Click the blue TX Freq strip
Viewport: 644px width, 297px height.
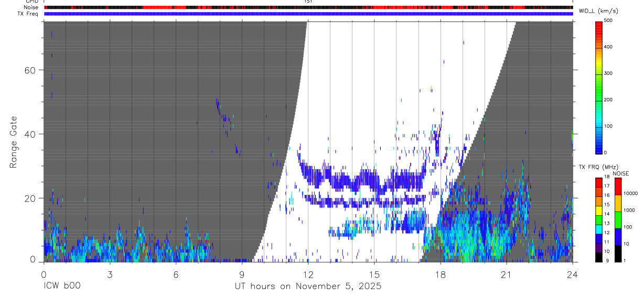point(308,14)
